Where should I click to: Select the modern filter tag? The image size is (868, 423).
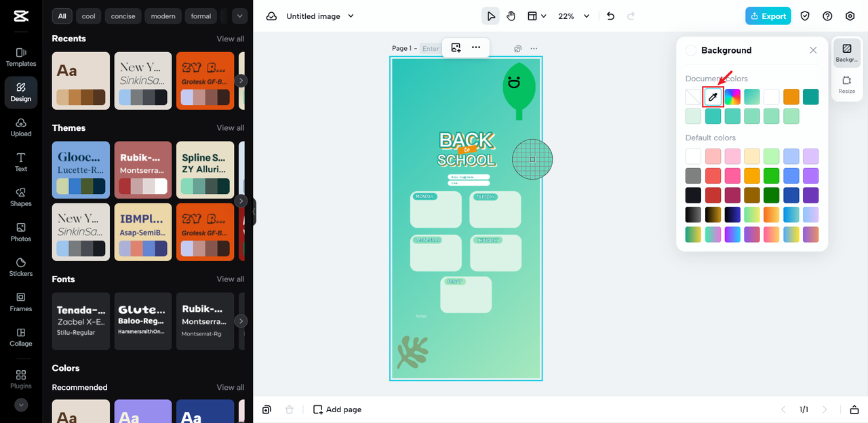pyautogui.click(x=163, y=16)
